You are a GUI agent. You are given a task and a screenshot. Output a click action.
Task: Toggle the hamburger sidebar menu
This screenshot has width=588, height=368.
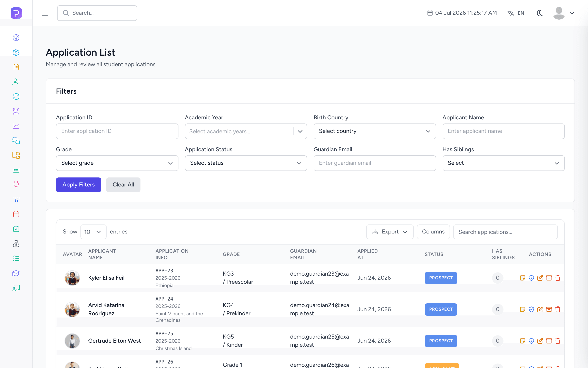pos(45,13)
